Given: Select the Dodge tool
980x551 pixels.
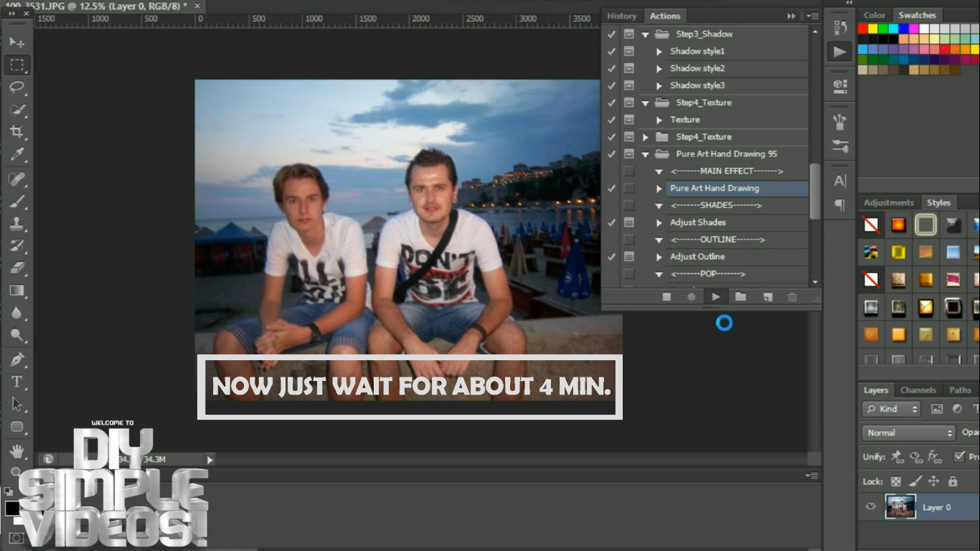Looking at the screenshot, I should point(17,335).
